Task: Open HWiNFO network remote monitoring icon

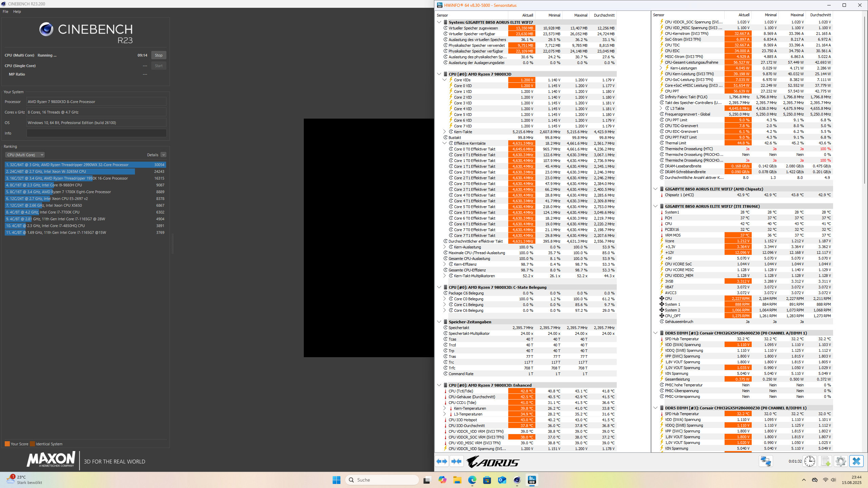Action: 766,461
